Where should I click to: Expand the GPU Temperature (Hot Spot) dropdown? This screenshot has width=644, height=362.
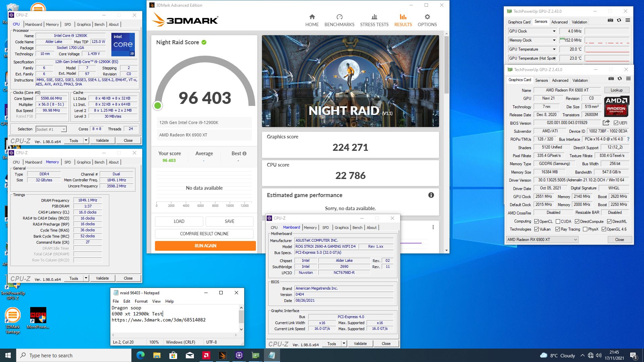(554, 58)
